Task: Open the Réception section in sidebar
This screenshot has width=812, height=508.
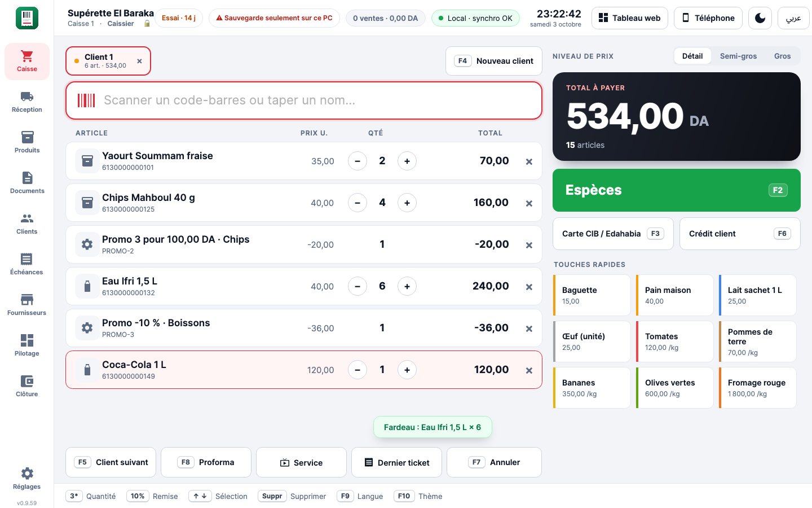Action: coord(27,102)
